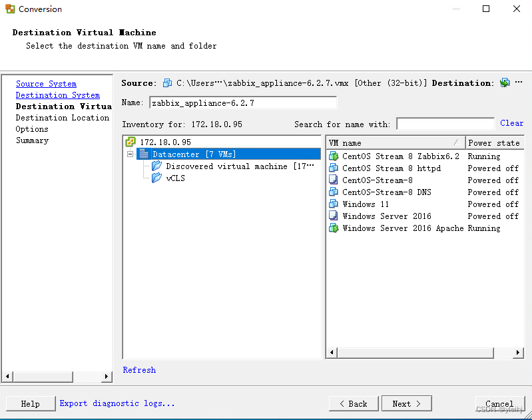Collapse the Datacenter tree node
The image size is (532, 420).
[130, 154]
